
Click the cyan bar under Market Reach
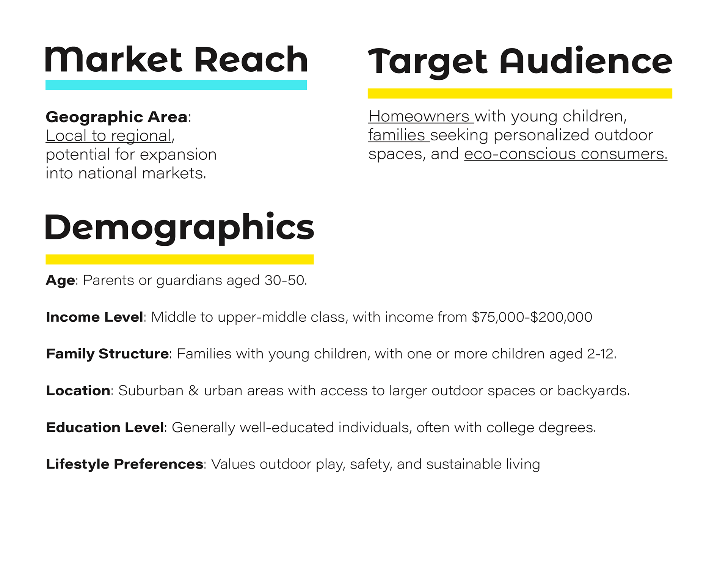[176, 85]
